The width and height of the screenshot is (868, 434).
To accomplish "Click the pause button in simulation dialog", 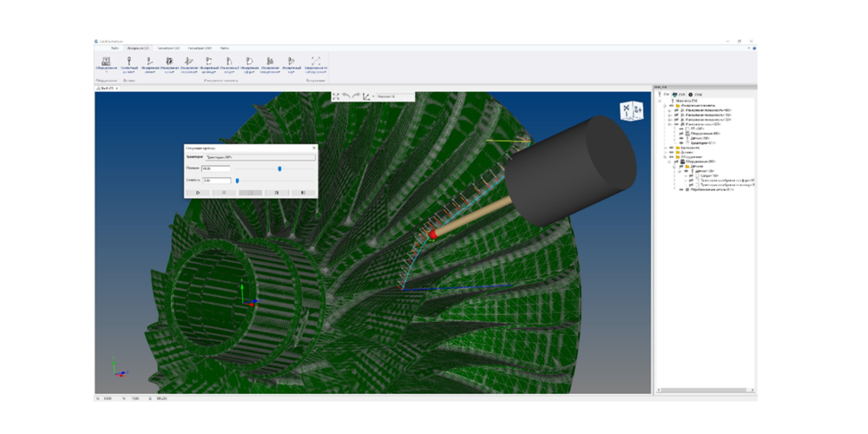I will point(250,193).
